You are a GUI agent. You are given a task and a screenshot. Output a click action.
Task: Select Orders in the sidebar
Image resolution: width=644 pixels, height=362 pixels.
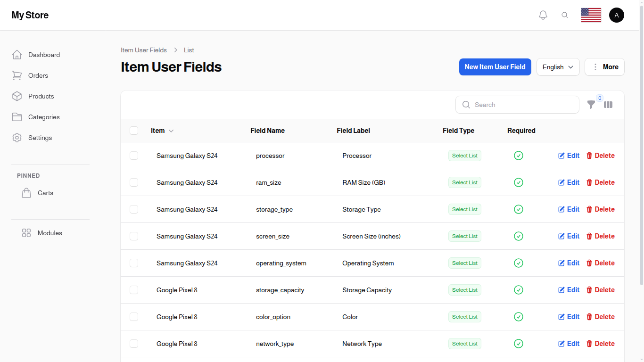(38, 75)
